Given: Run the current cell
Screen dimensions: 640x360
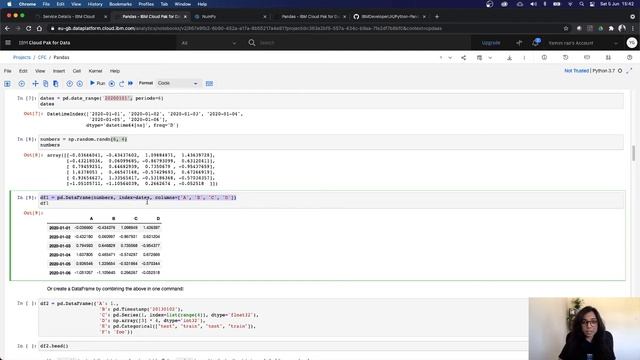Looking at the screenshot, I should [x=98, y=83].
